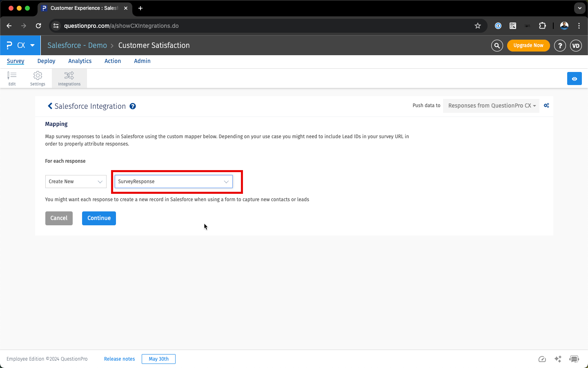Bookmark this page with the star icon

[x=478, y=26]
